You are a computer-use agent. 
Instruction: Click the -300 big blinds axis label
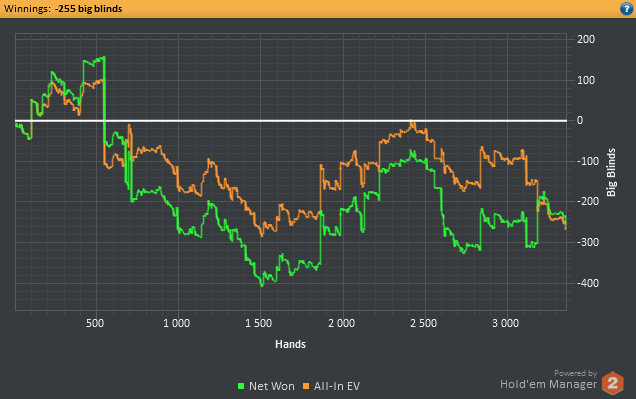(588, 242)
